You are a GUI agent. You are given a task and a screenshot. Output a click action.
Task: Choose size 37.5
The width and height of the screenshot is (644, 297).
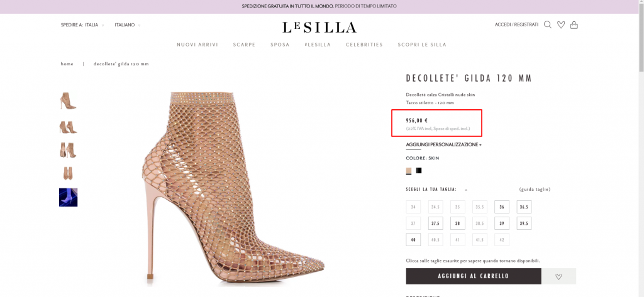click(435, 223)
